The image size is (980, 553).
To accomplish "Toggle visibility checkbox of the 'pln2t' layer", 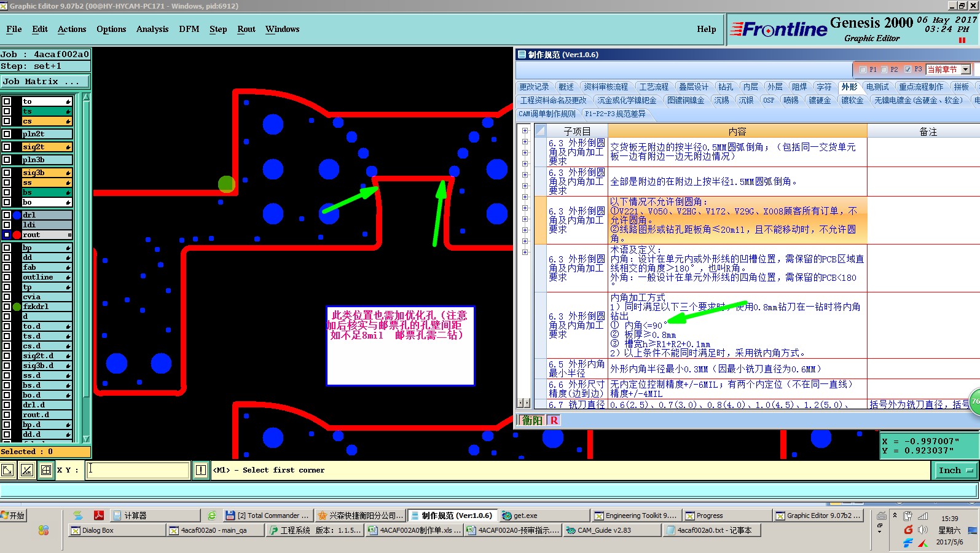I will (x=7, y=134).
